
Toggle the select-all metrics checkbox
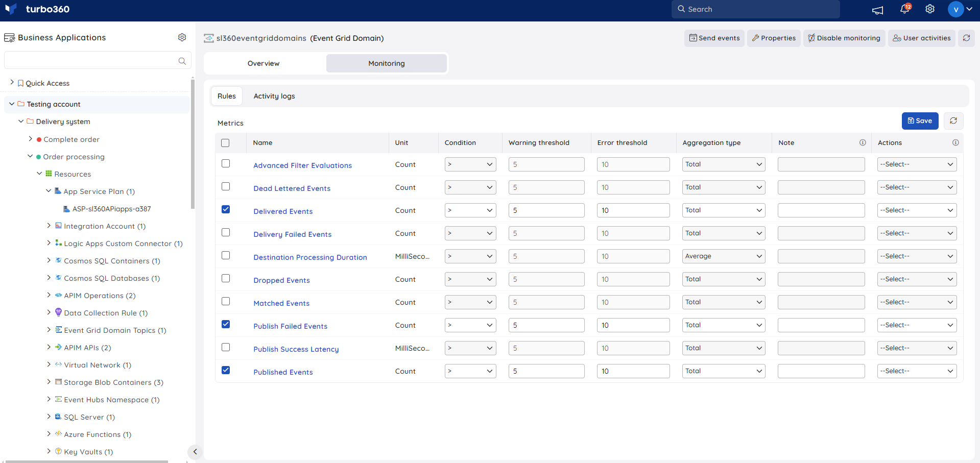225,143
